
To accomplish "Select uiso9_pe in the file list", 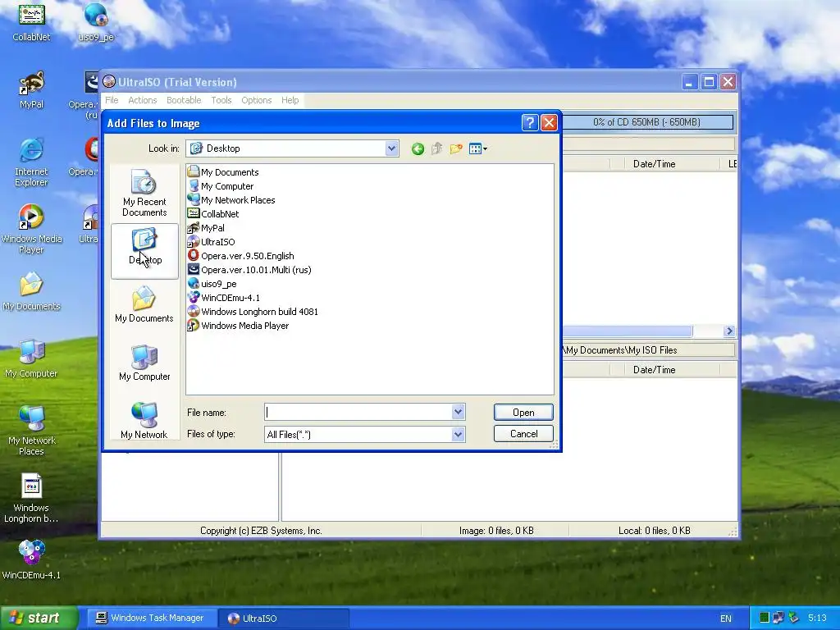I will pos(212,283).
